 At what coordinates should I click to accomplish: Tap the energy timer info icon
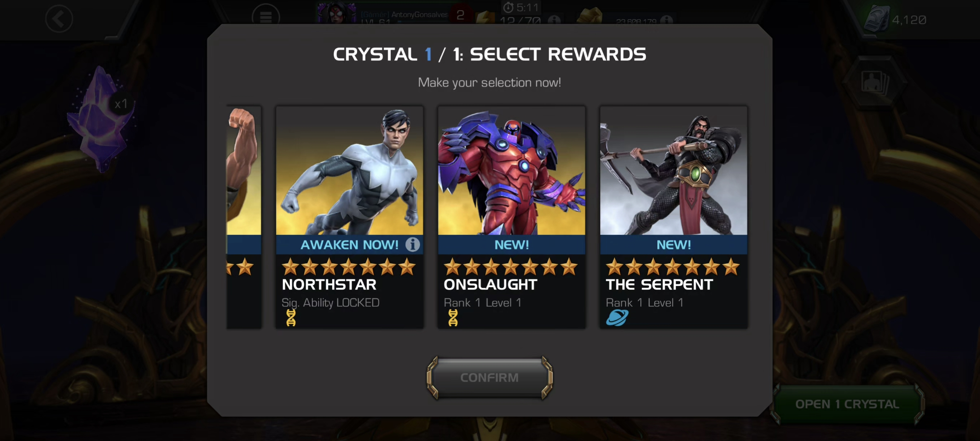[554, 20]
